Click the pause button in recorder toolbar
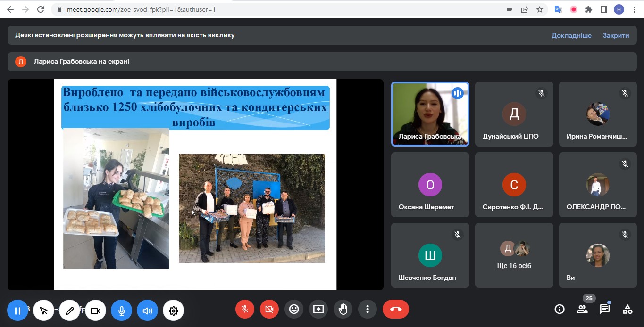The image size is (644, 327). [17, 311]
